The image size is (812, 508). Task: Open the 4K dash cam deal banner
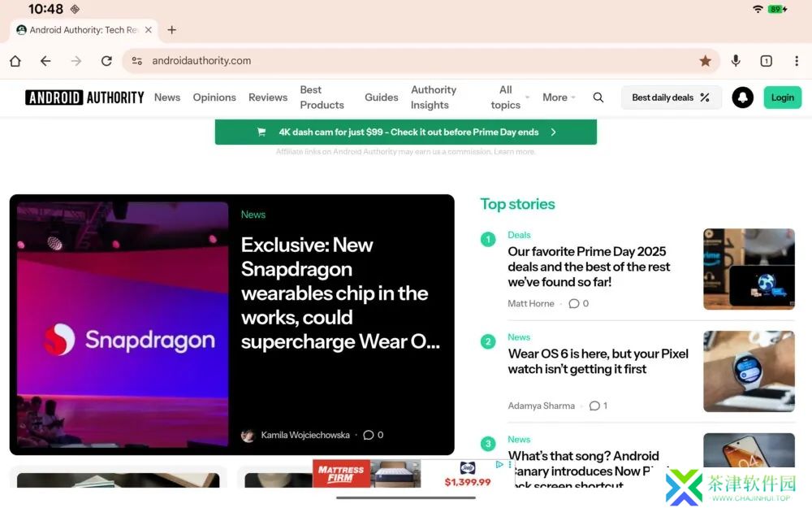[x=405, y=132]
